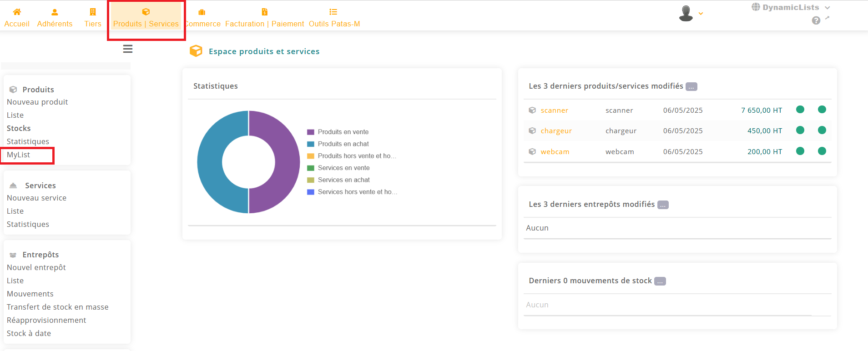Toggle the Produits en achat legend entry
This screenshot has height=351, width=868.
point(343,144)
